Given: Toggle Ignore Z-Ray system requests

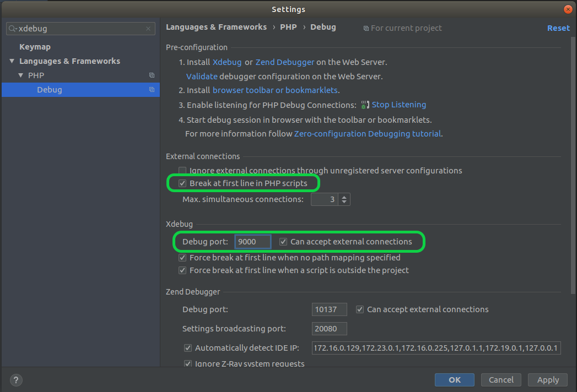Looking at the screenshot, I should [x=188, y=364].
